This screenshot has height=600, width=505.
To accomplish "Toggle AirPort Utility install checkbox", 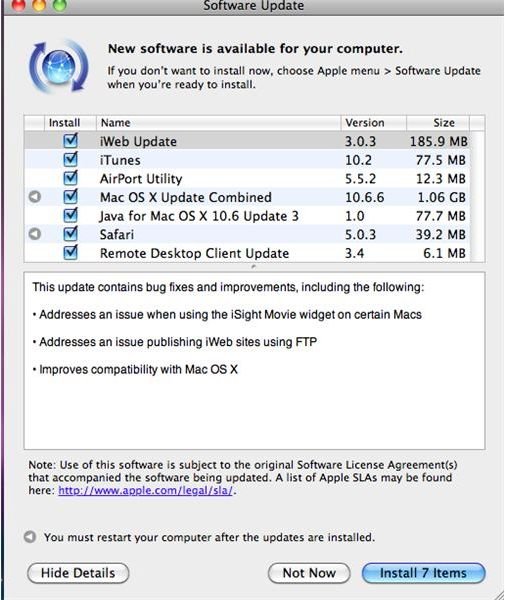I will (x=71, y=178).
